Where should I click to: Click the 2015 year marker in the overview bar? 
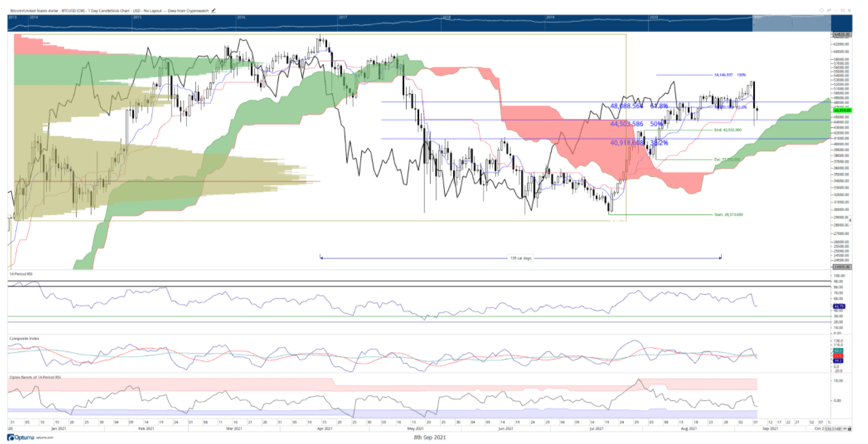(x=137, y=16)
